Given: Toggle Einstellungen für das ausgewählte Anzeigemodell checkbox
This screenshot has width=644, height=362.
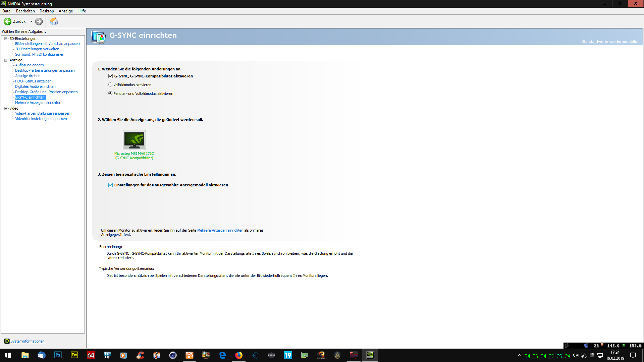Looking at the screenshot, I should [110, 185].
